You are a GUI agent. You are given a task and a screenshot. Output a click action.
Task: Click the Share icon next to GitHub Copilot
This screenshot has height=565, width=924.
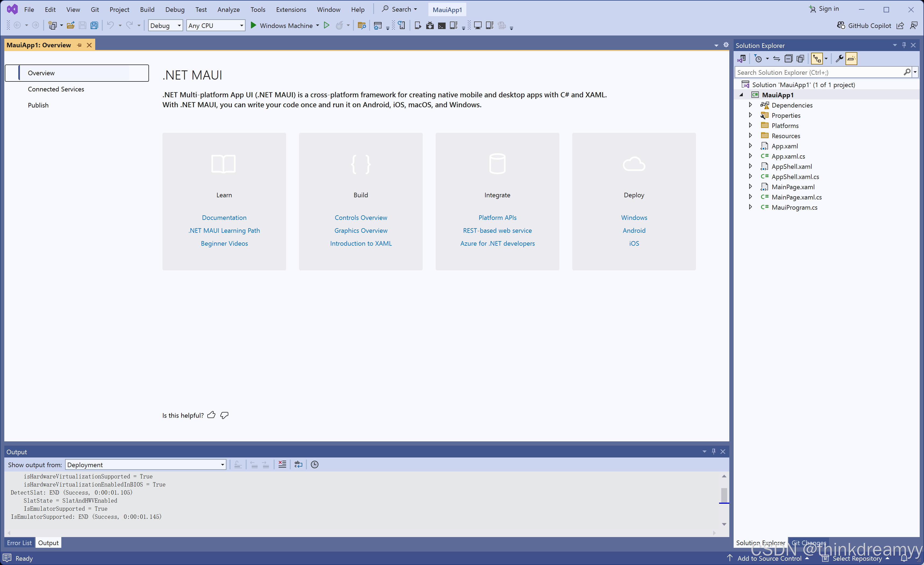click(900, 26)
